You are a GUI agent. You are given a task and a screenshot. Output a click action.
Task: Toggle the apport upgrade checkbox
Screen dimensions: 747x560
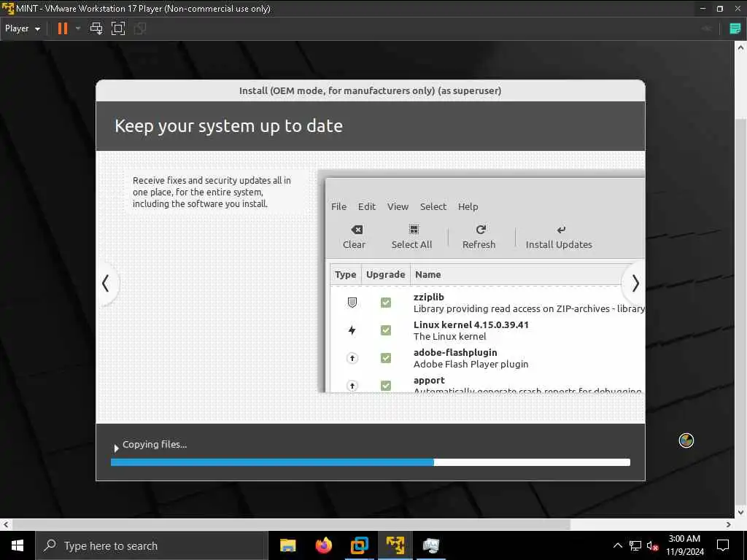pos(386,385)
